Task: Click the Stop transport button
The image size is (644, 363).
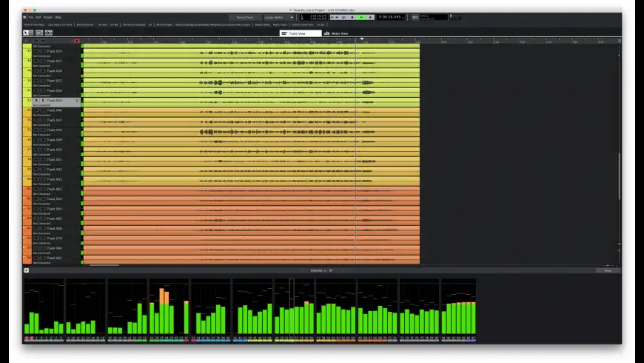Action: (352, 16)
